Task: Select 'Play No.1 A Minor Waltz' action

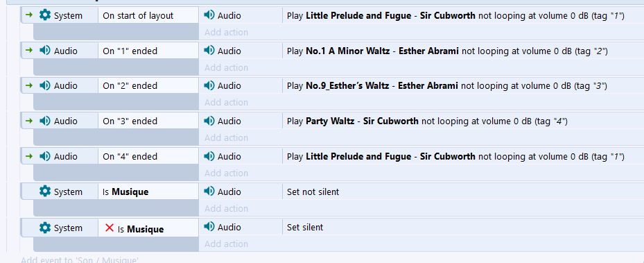Action: point(447,51)
